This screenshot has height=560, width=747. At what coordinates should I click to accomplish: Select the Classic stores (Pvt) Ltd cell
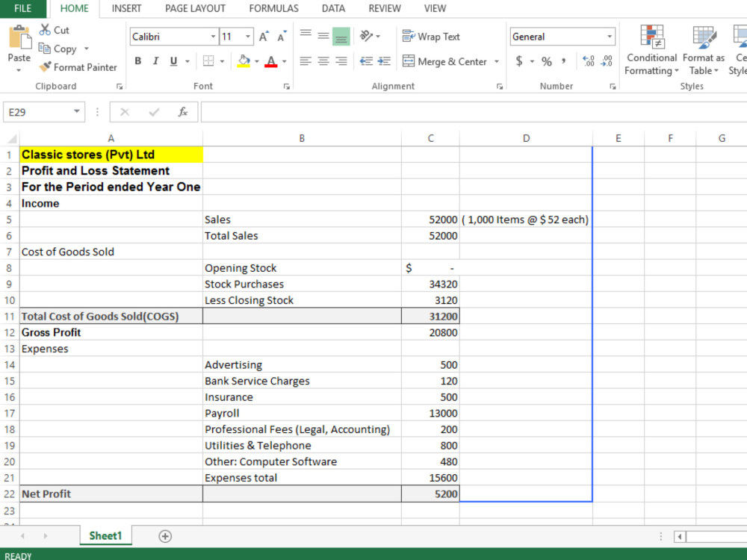pos(111,155)
